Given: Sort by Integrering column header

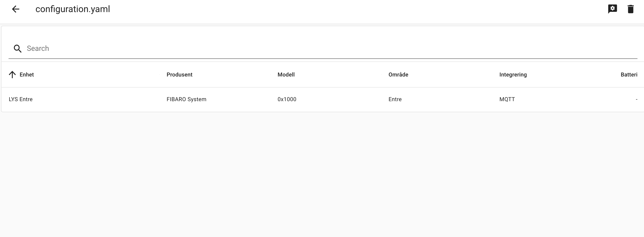Looking at the screenshot, I should (x=513, y=75).
